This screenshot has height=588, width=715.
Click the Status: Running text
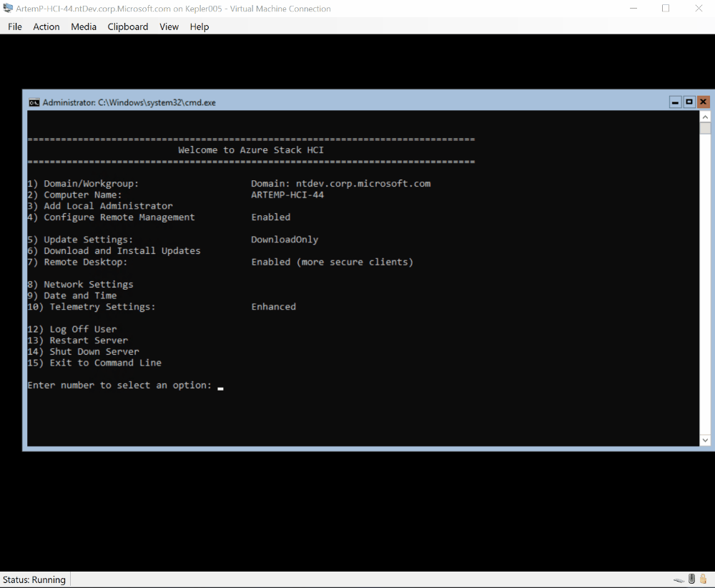click(x=34, y=580)
